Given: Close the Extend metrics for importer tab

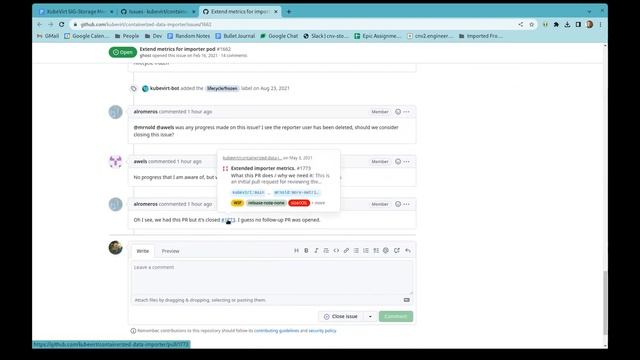Looking at the screenshot, I should (276, 11).
